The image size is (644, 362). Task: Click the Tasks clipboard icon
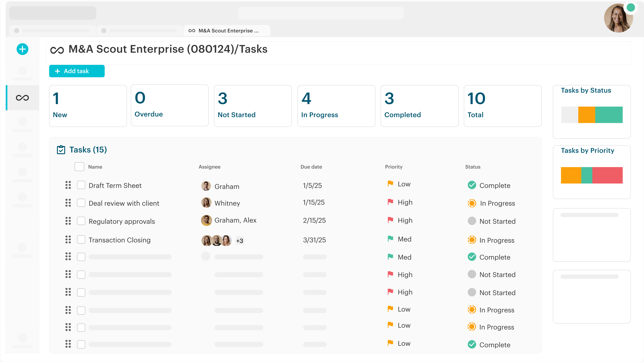tap(61, 150)
